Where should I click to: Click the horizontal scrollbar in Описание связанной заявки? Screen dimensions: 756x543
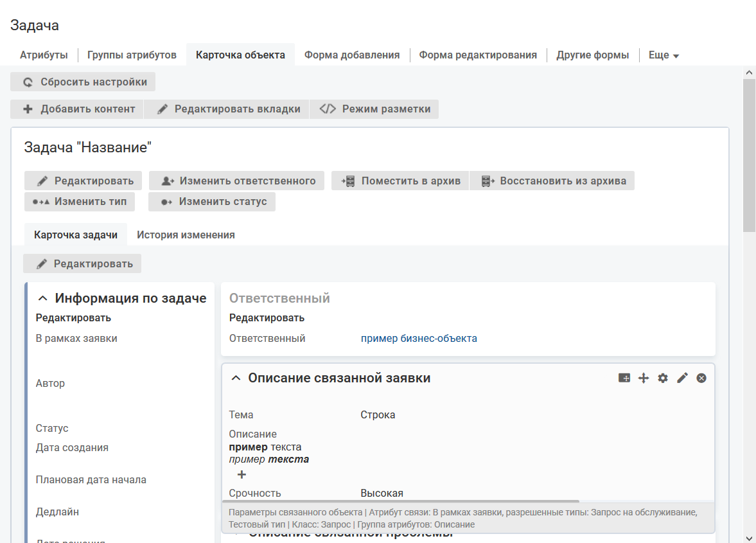(401, 501)
